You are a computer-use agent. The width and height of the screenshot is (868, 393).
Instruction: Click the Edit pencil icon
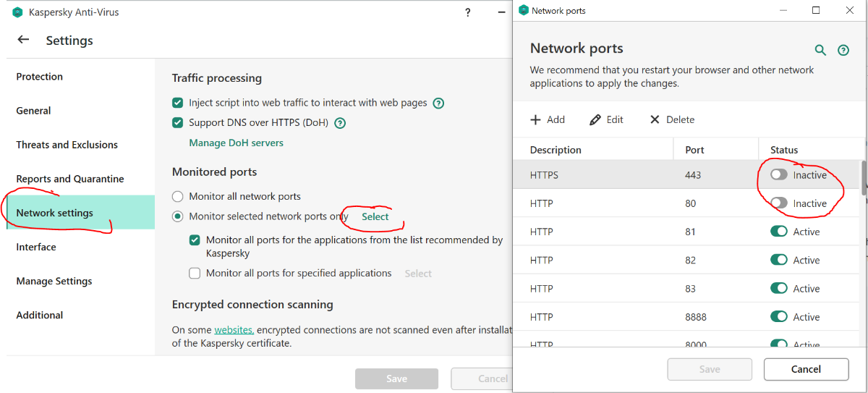pyautogui.click(x=595, y=119)
